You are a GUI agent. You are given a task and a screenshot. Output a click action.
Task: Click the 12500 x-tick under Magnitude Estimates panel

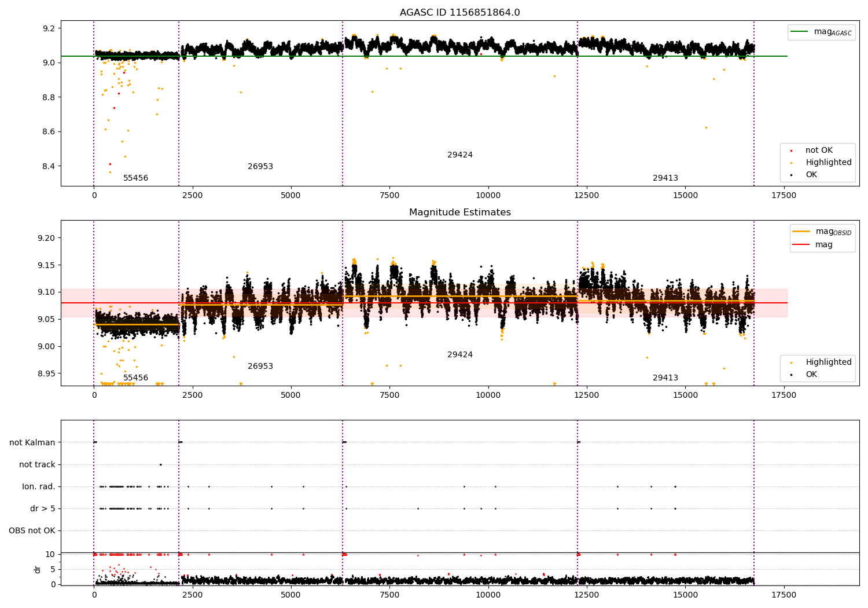coord(586,395)
